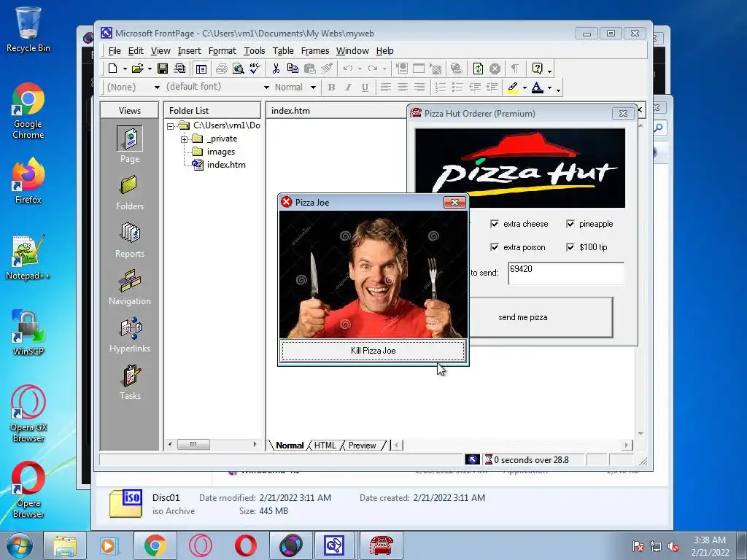Click the Stop toolbar icon

[495, 69]
